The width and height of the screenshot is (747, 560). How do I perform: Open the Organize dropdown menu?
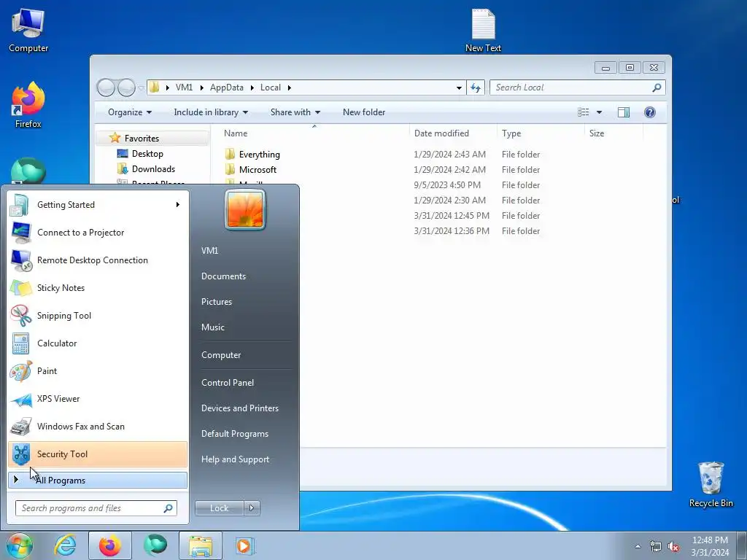coord(130,112)
